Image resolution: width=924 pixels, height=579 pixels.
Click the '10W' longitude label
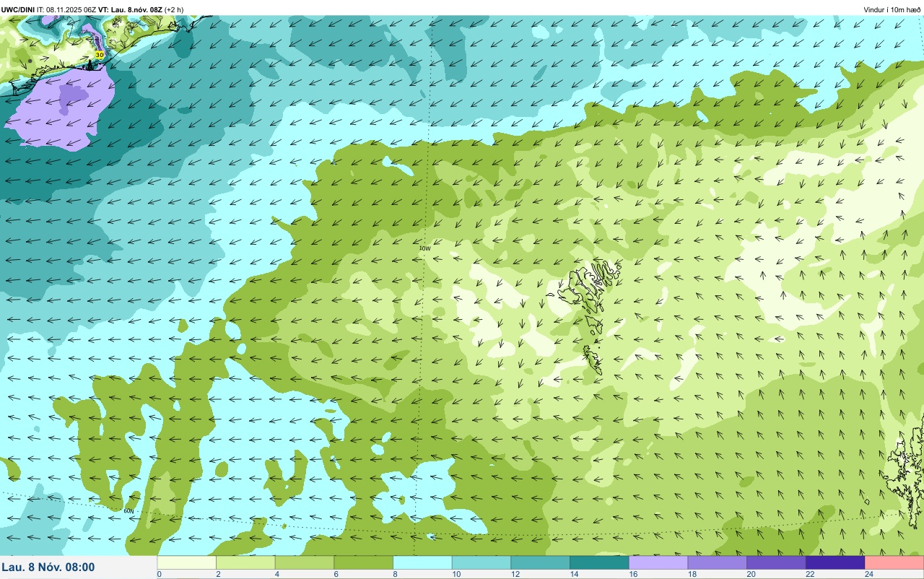point(424,248)
